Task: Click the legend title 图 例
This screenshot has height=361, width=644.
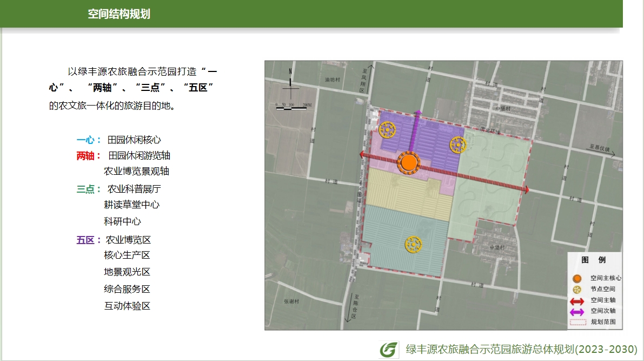Action: click(x=594, y=260)
